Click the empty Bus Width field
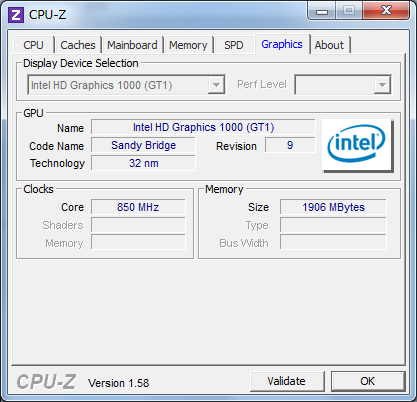 (333, 243)
